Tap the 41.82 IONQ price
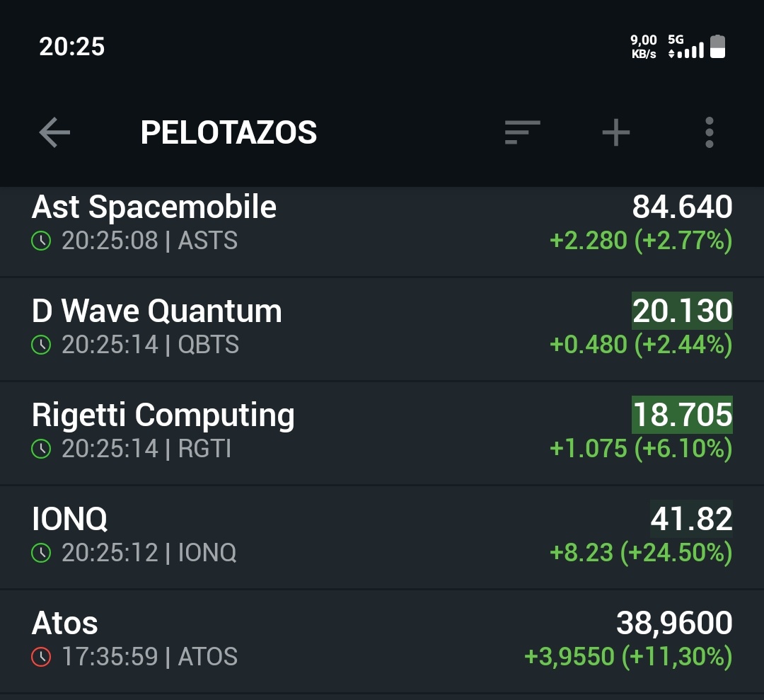764x700 pixels. tap(691, 520)
